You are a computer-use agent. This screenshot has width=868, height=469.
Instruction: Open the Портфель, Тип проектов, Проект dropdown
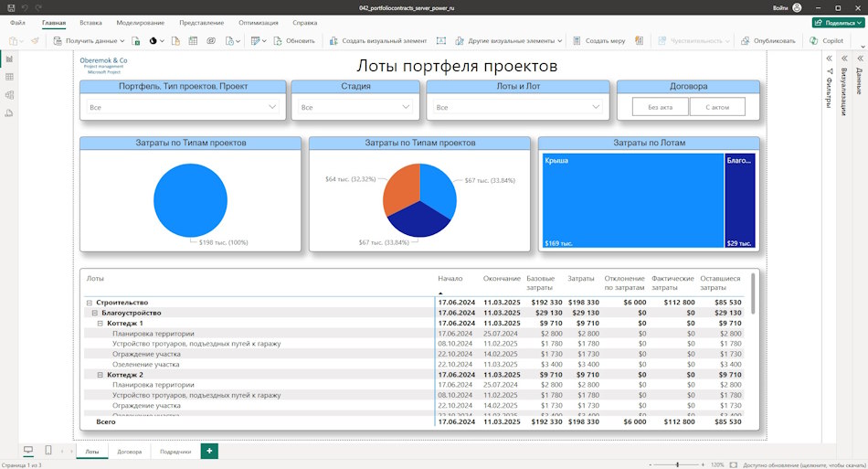tap(183, 107)
